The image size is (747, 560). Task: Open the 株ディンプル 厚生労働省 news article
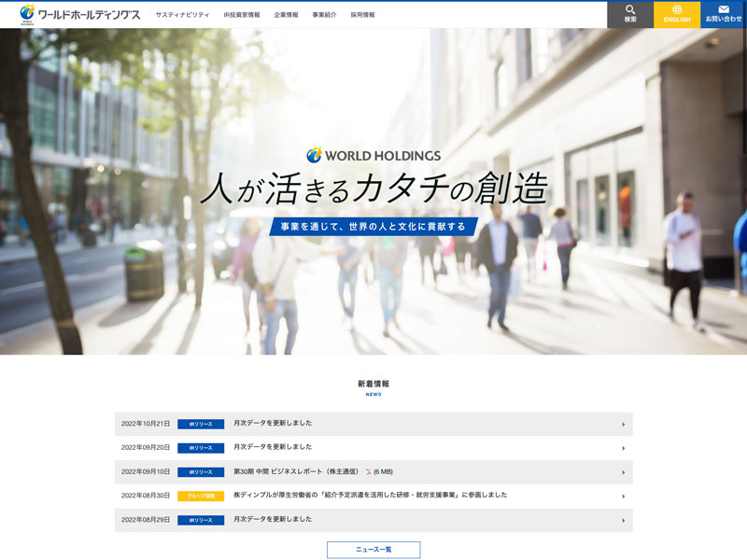pos(370,496)
